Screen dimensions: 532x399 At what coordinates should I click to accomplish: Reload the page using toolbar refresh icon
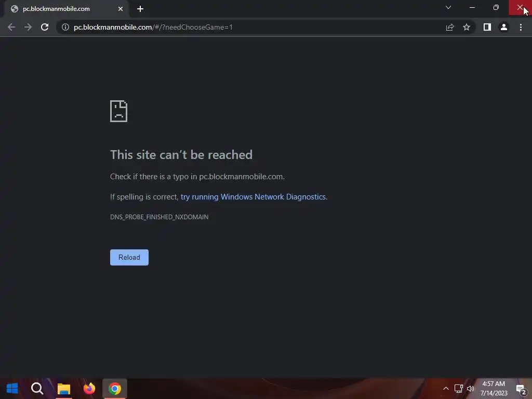coord(45,27)
